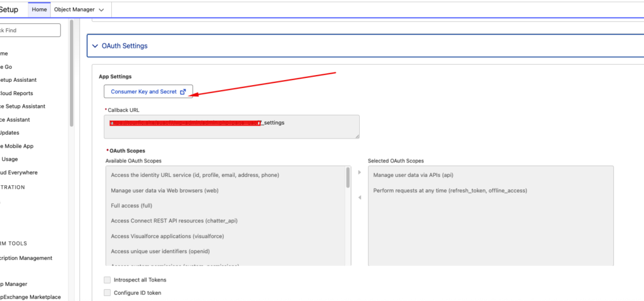This screenshot has height=301, width=644.
Task: Open the Object Manager dropdown arrow
Action: pyautogui.click(x=102, y=9)
